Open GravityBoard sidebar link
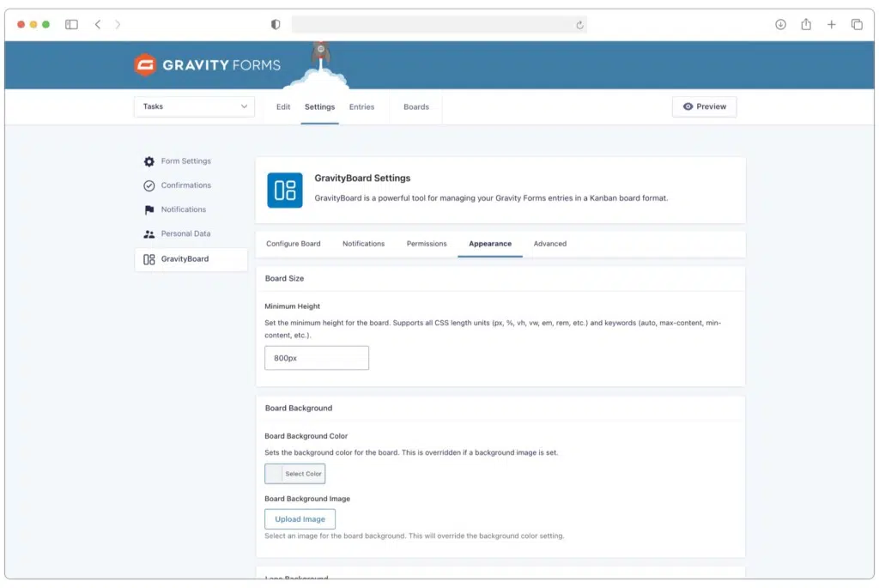The image size is (879, 588). [x=191, y=259]
